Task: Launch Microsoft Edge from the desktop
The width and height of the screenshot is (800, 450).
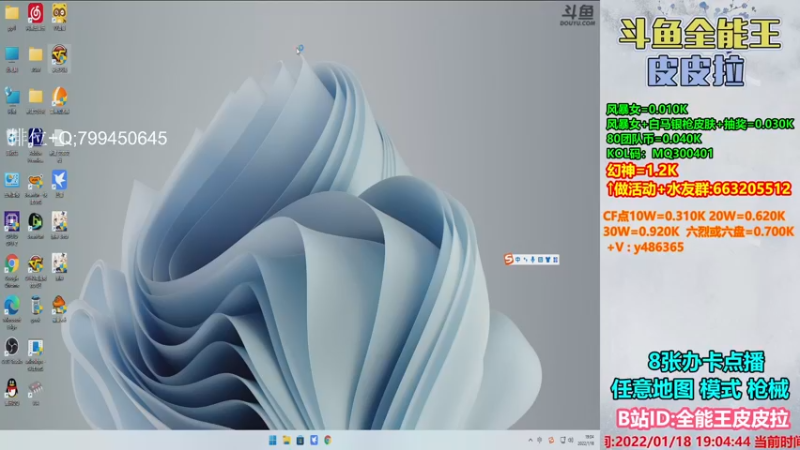Action: 12,311
